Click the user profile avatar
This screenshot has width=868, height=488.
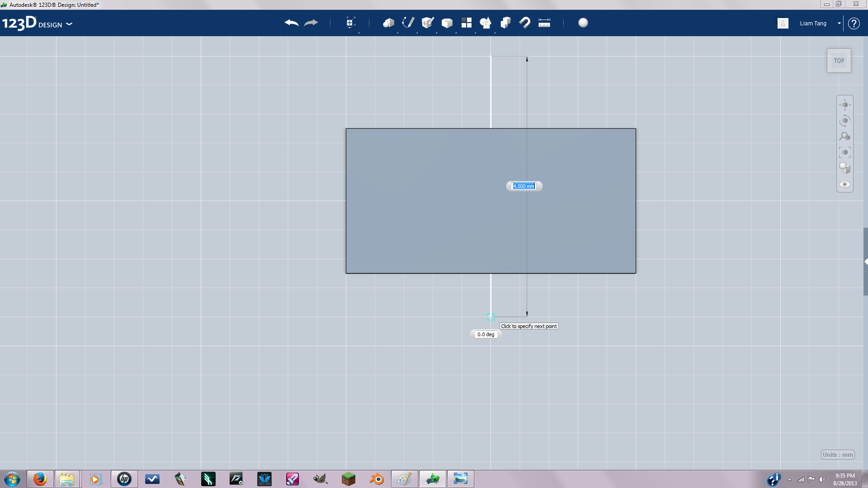[783, 23]
